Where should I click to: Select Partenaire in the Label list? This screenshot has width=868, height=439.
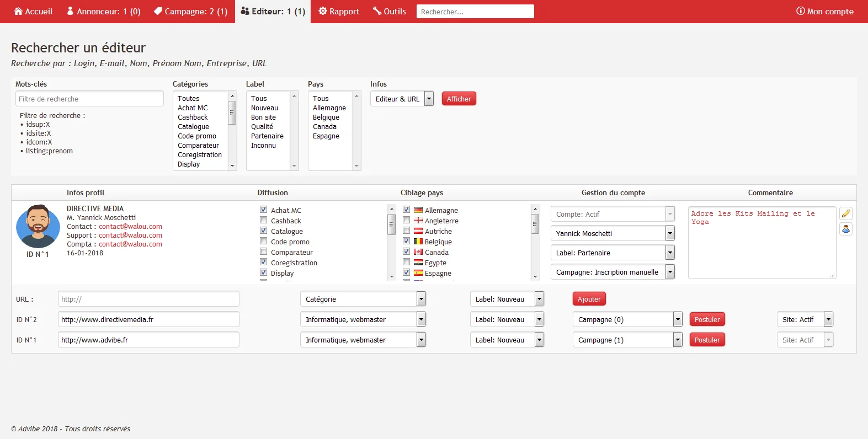(x=267, y=136)
